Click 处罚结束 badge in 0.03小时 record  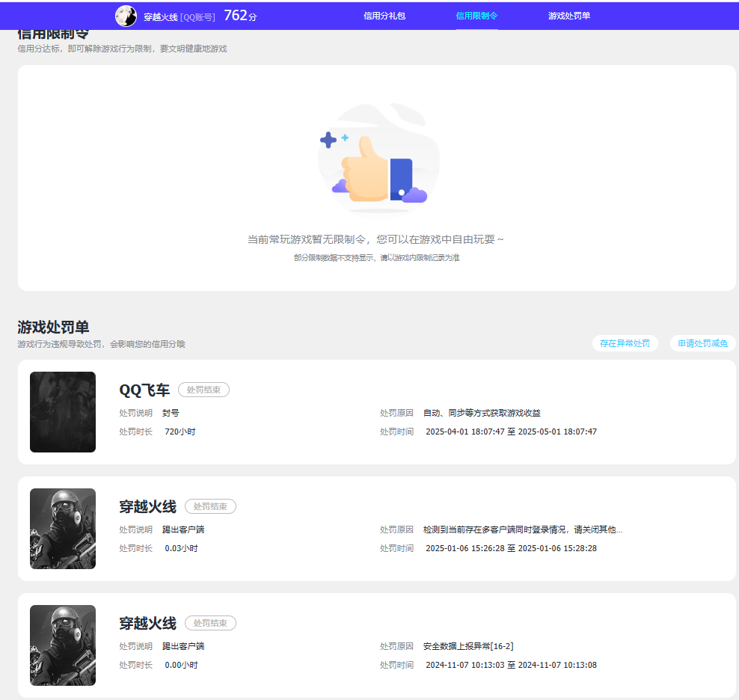tap(210, 506)
